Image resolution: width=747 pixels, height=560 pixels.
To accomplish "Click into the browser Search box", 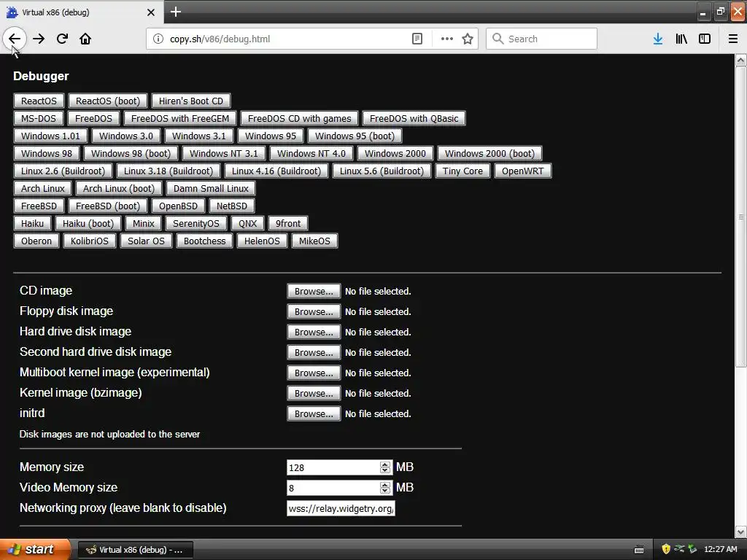I will (x=541, y=39).
